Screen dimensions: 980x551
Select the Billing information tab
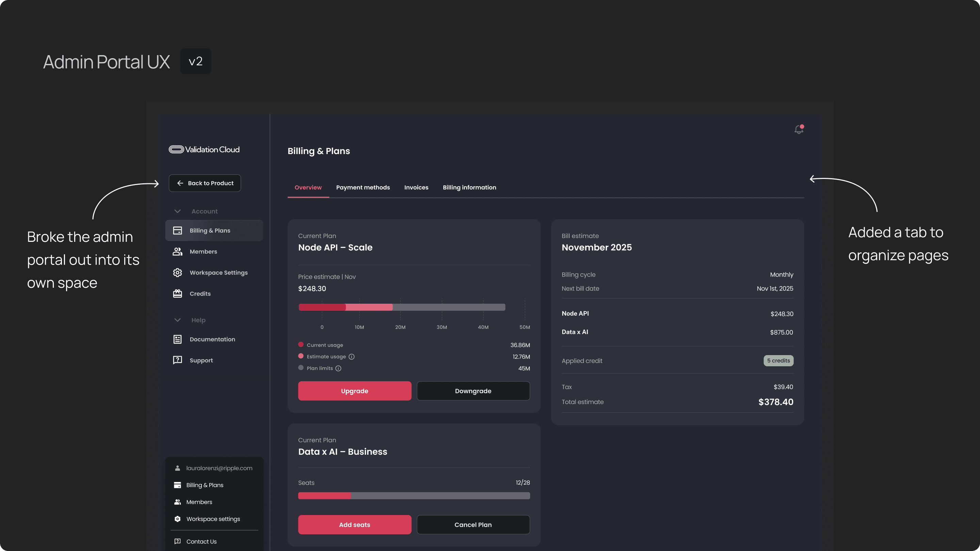point(469,187)
